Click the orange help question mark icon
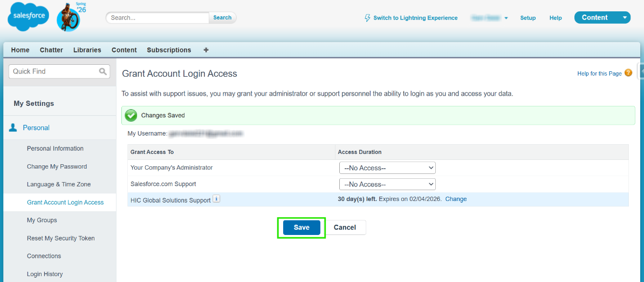The height and width of the screenshot is (282, 644). [x=628, y=73]
